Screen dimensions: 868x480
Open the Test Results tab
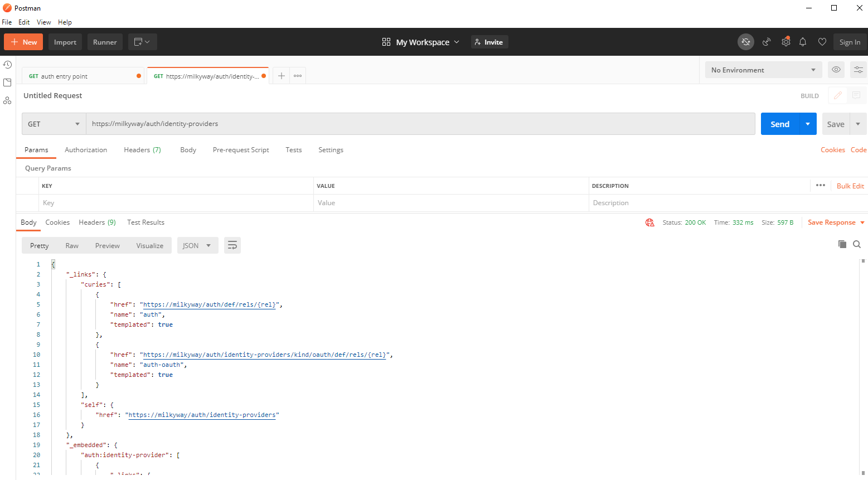click(146, 222)
